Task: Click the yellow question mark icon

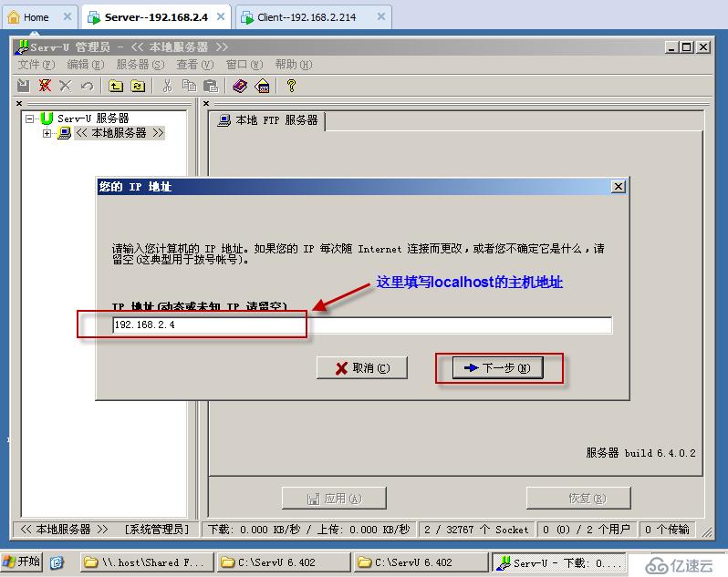Action: point(291,86)
